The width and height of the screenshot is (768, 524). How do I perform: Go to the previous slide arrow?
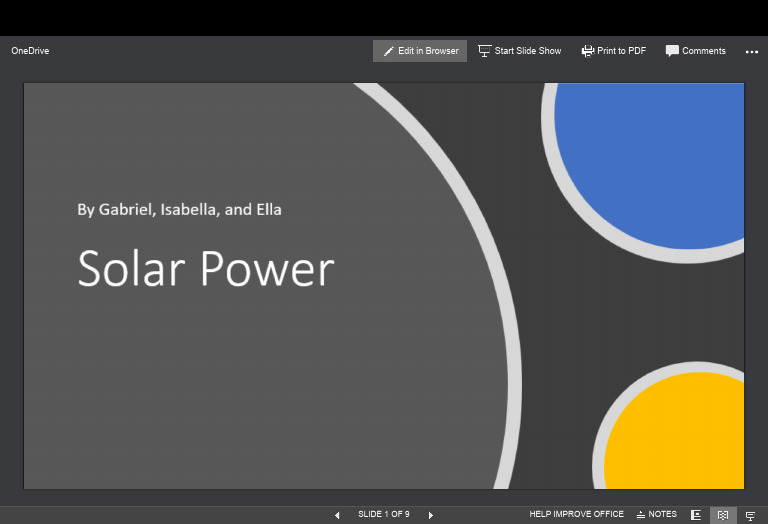pyautogui.click(x=337, y=515)
